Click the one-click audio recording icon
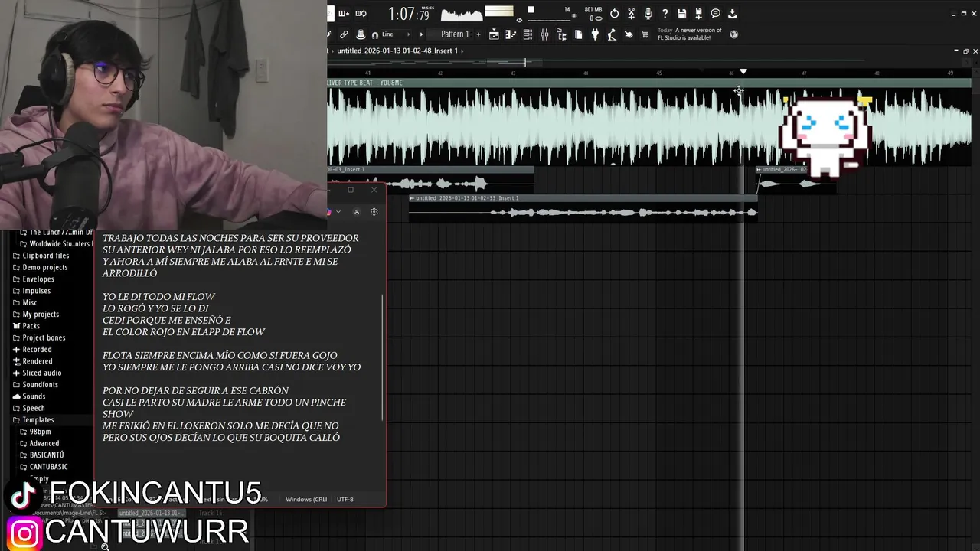 pyautogui.click(x=629, y=34)
